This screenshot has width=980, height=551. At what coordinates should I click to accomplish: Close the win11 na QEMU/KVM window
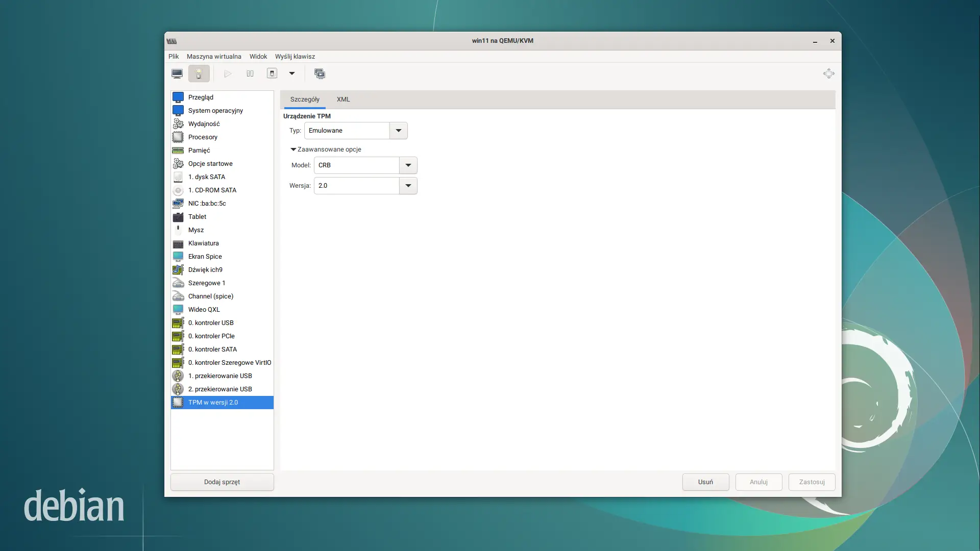832,41
